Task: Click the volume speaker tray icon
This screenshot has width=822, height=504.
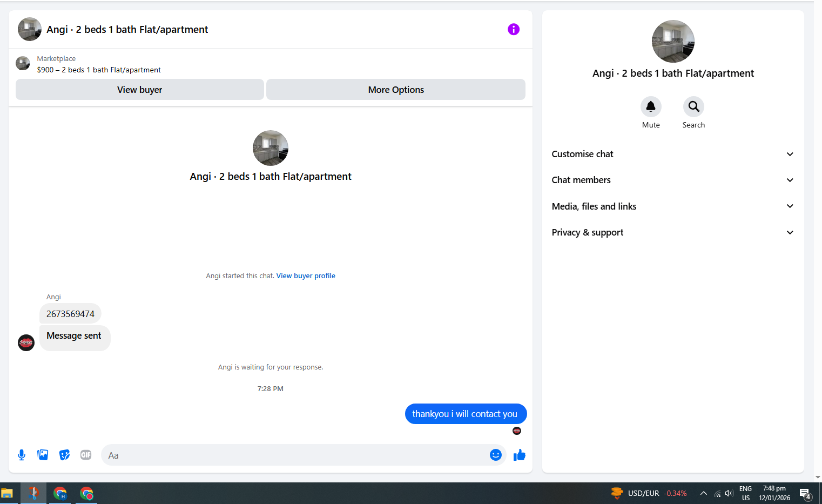Action: click(729, 493)
